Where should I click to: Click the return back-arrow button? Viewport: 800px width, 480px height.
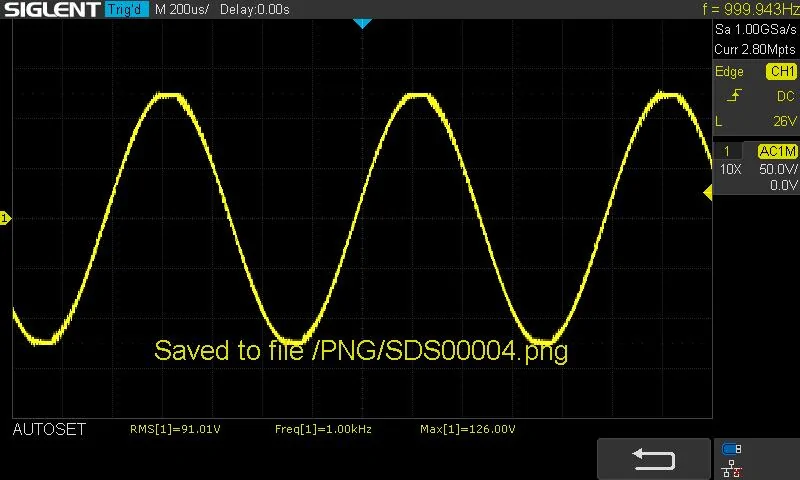coord(654,459)
